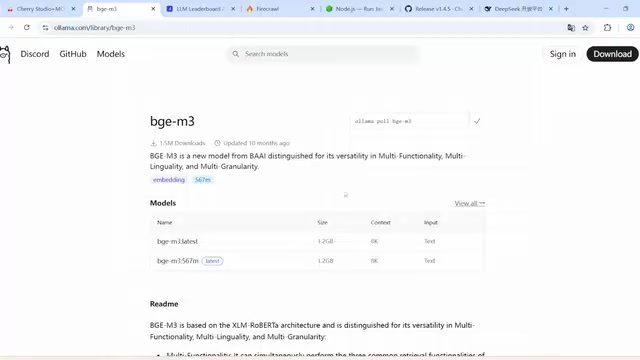
Task: Click the site information icon in address bar
Action: click(45, 27)
